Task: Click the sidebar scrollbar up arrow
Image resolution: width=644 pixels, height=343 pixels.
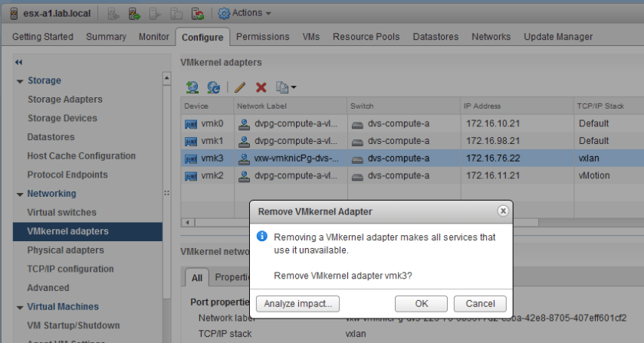Action: point(167,77)
